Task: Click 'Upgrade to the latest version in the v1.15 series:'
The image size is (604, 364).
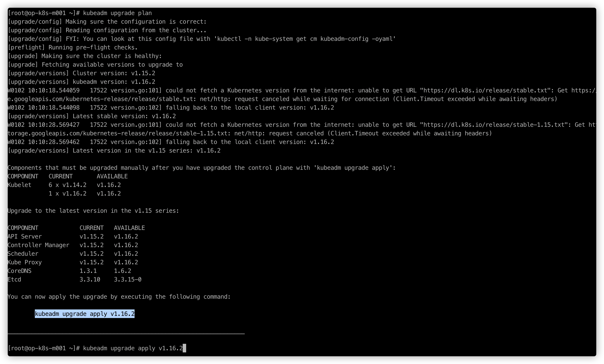Action: click(x=94, y=211)
